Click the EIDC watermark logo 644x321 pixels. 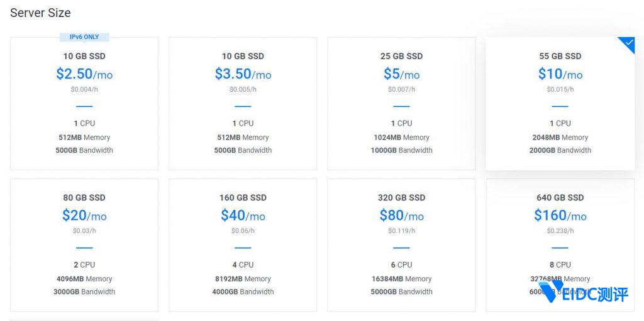584,293
